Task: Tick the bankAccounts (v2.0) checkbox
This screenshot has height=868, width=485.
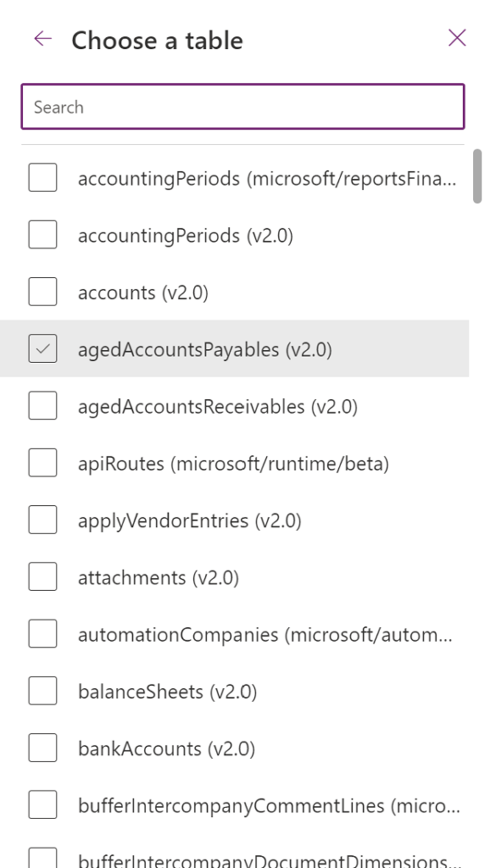Action: point(43,748)
